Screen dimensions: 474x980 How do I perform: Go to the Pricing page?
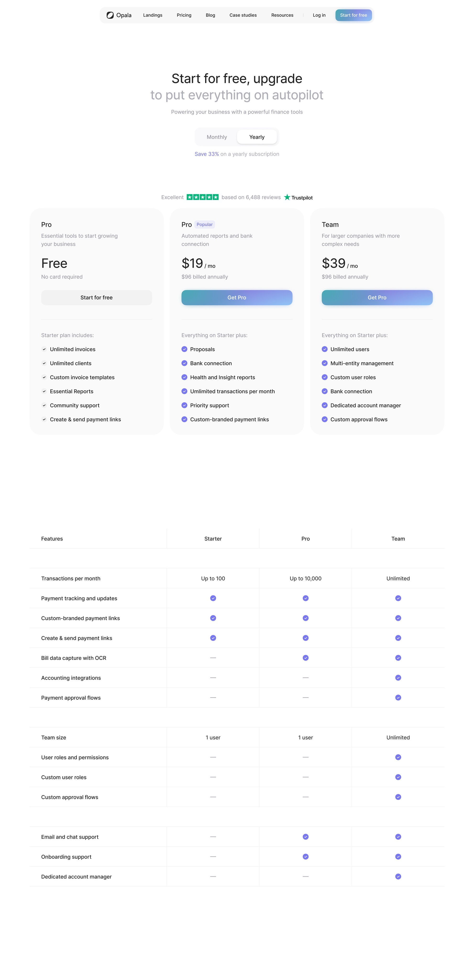click(184, 15)
